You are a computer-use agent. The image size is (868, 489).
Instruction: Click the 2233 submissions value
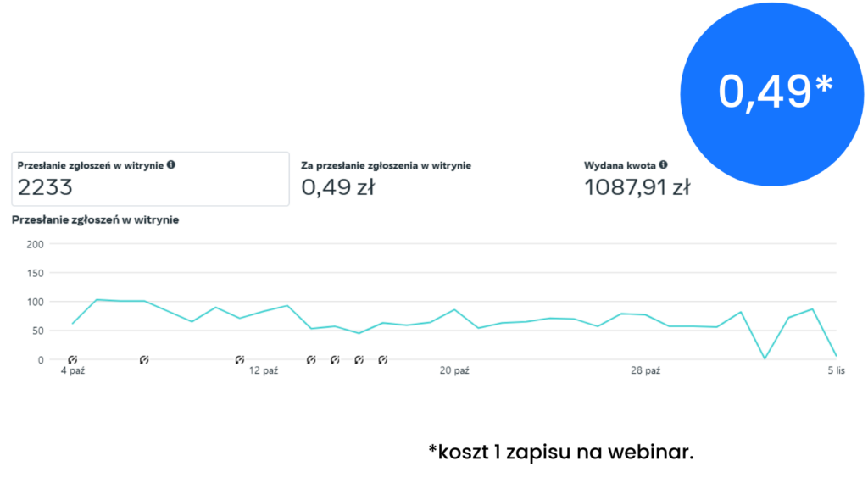pos(45,188)
